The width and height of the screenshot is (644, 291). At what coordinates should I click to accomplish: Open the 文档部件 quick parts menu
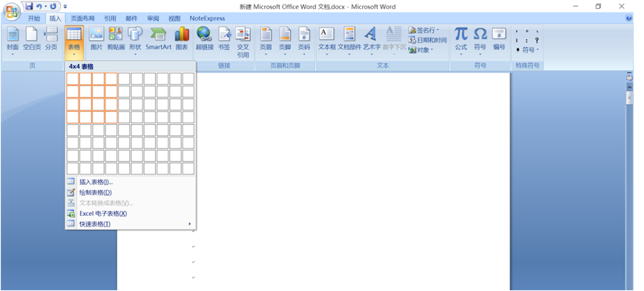pyautogui.click(x=349, y=42)
